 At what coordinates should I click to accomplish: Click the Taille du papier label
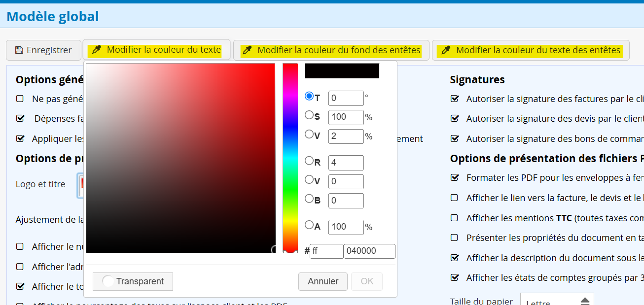coord(481,301)
